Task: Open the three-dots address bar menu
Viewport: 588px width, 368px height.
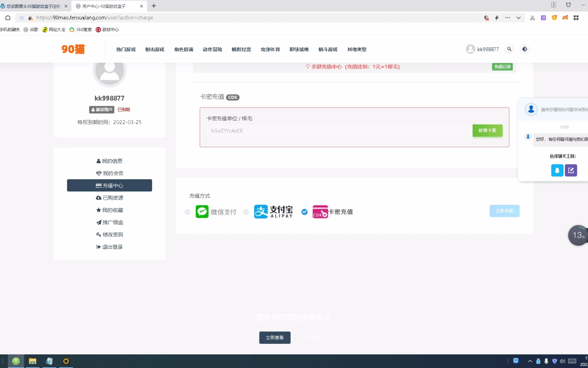Action: click(x=507, y=18)
